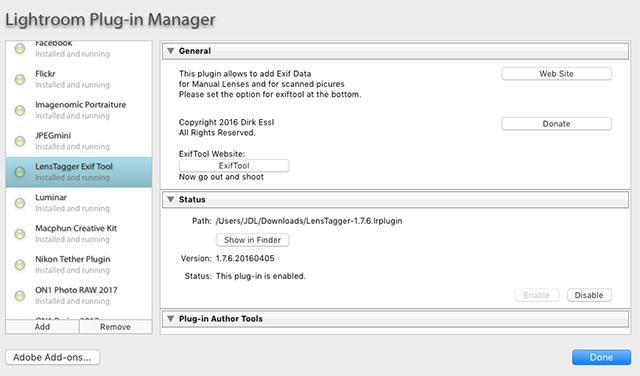This screenshot has width=640, height=376.
Task: Click the version number 1.7.6.20160405
Action: pos(245,258)
